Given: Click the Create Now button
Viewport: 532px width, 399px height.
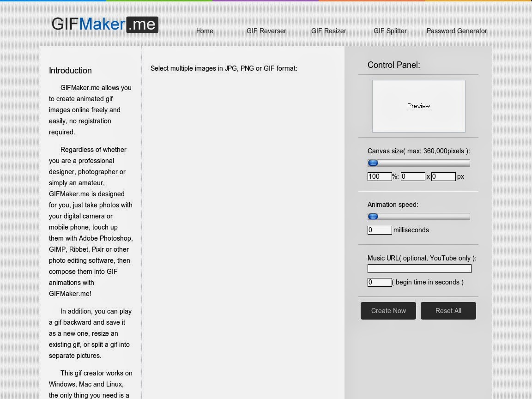Looking at the screenshot, I should pyautogui.click(x=388, y=311).
